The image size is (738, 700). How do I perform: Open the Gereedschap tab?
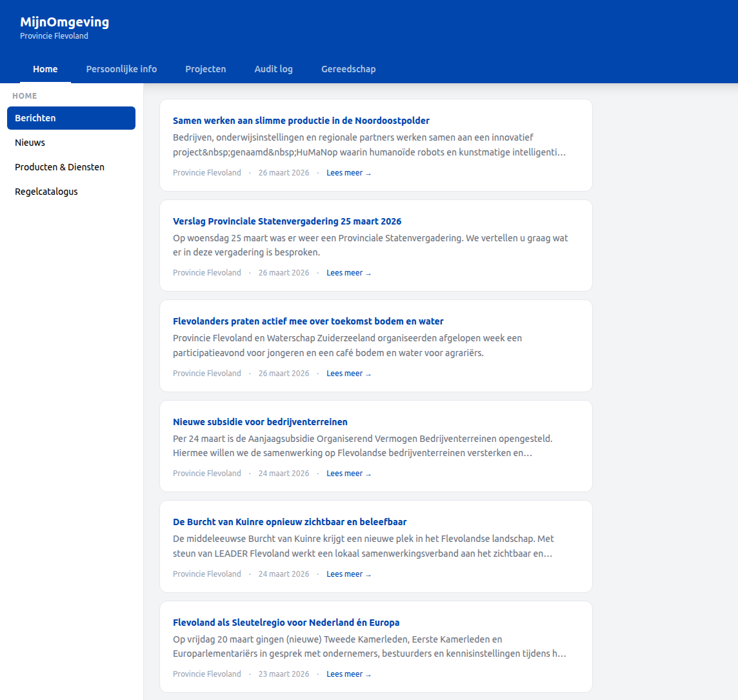[x=348, y=69]
